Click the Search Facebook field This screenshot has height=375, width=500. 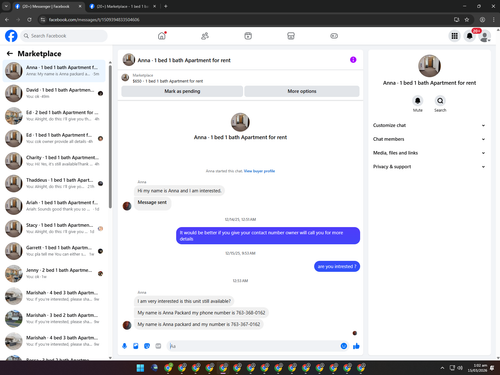coord(64,36)
